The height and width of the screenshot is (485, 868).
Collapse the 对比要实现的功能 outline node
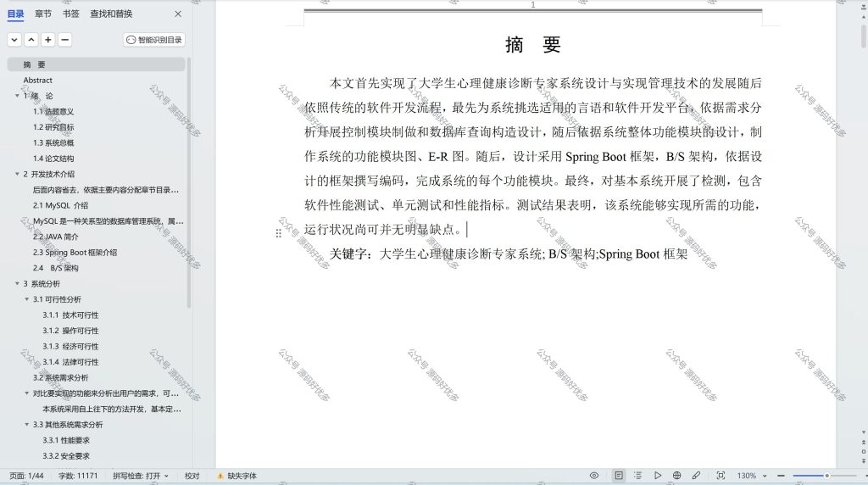click(x=26, y=393)
